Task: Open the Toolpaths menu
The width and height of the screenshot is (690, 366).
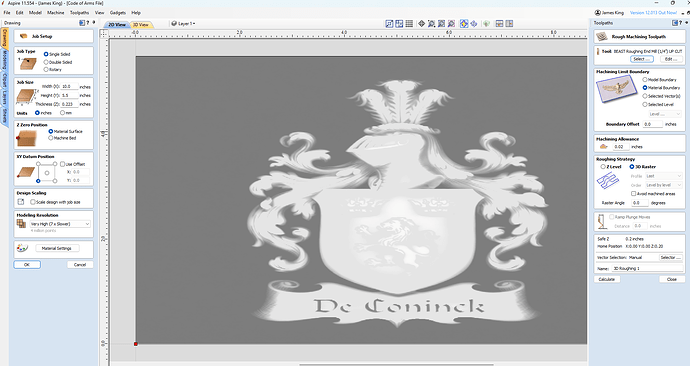Action: (x=79, y=13)
